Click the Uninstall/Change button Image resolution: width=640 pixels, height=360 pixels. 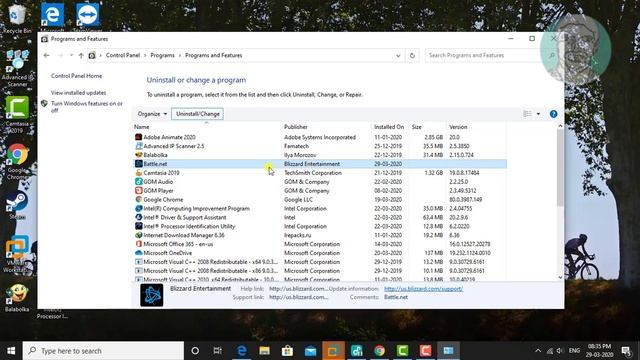[x=198, y=114]
